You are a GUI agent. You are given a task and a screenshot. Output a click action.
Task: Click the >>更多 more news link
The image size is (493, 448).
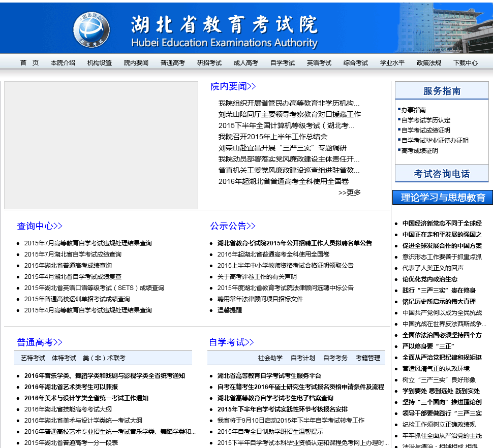pyautogui.click(x=350, y=193)
